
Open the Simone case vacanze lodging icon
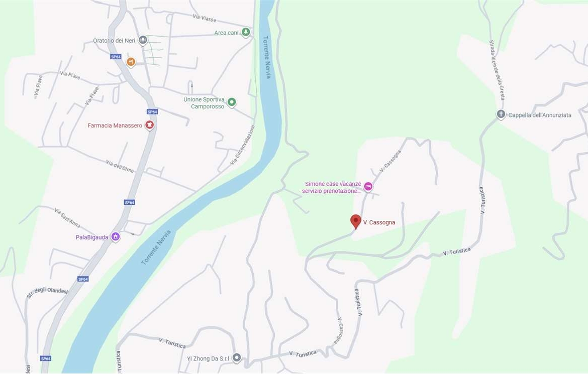[368, 186]
